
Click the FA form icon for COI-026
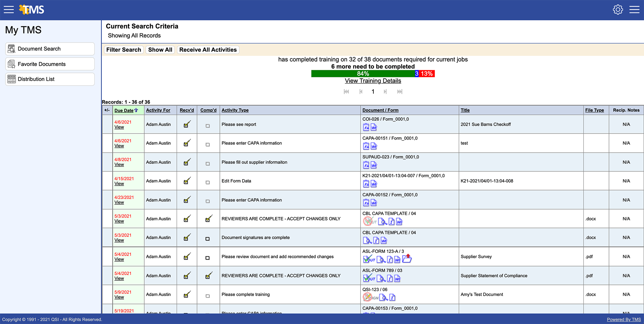[366, 127]
